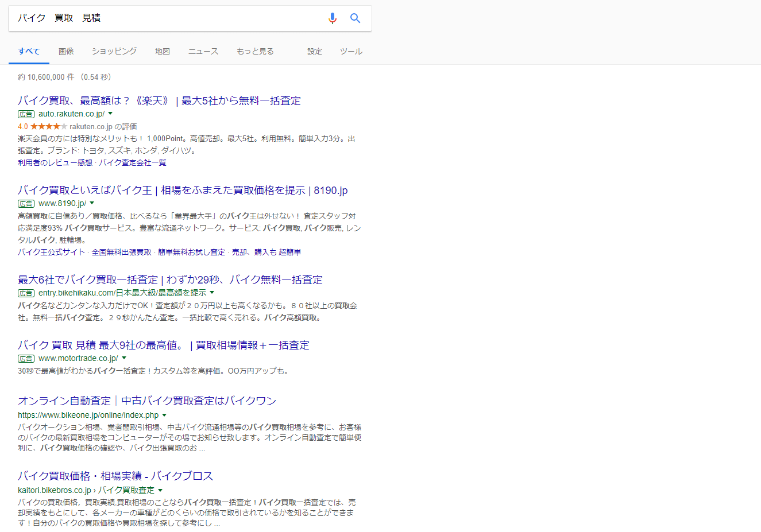Image resolution: width=761 pixels, height=532 pixels.
Task: Expand dropdown arrow next to entry.bikehikaku.com URL
Action: click(x=212, y=293)
